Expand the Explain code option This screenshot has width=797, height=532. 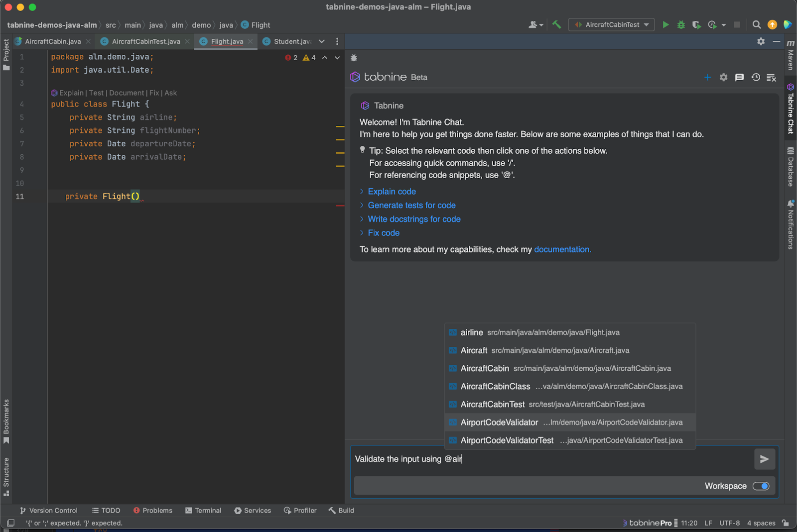(x=392, y=192)
